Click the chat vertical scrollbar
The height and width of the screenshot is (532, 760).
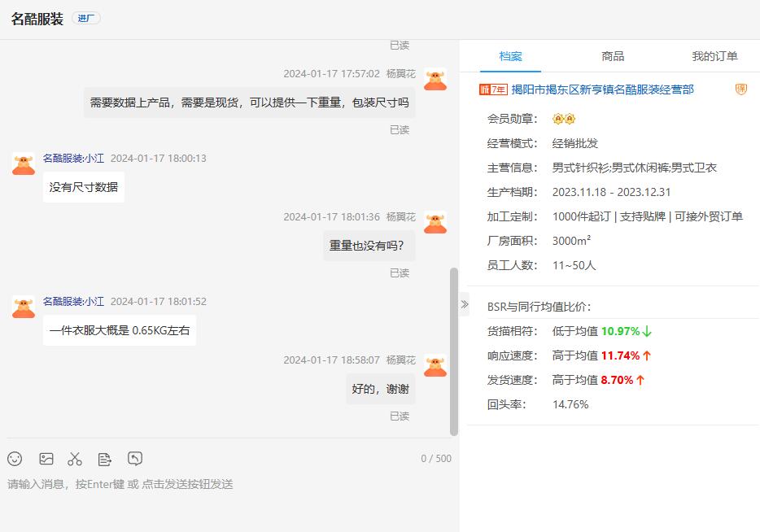[x=454, y=351]
